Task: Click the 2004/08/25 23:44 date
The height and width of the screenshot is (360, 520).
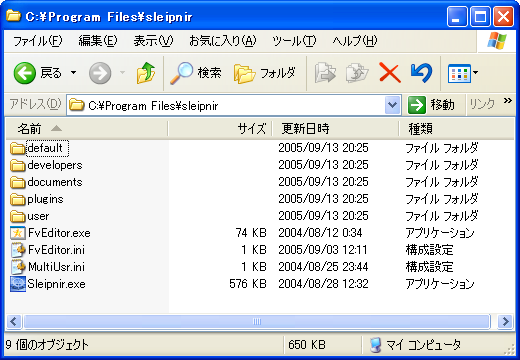Action: (323, 267)
